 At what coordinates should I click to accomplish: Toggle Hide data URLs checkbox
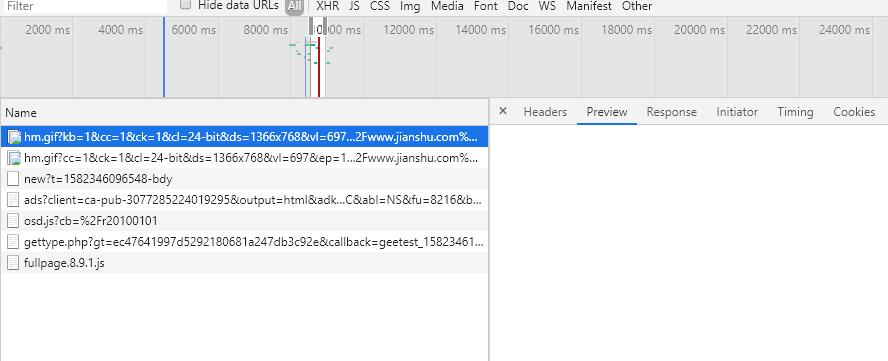(185, 5)
